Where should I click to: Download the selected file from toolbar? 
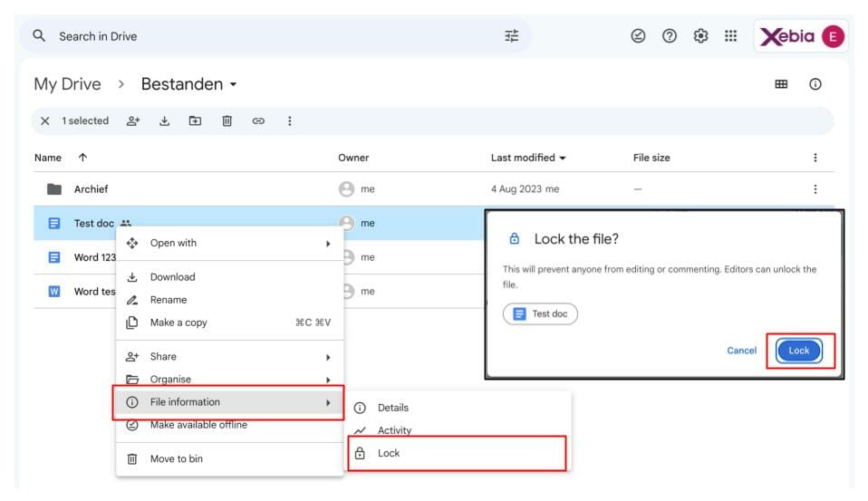pos(164,120)
